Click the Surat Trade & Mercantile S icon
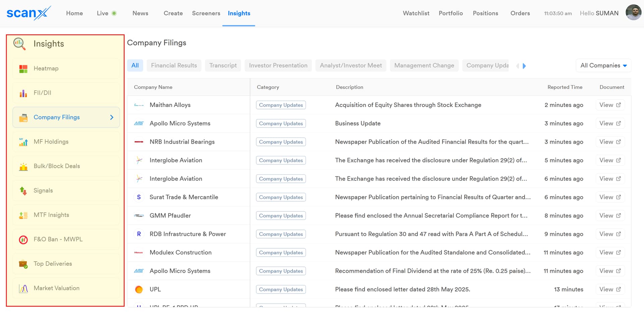Image resolution: width=644 pixels, height=317 pixels. [139, 197]
